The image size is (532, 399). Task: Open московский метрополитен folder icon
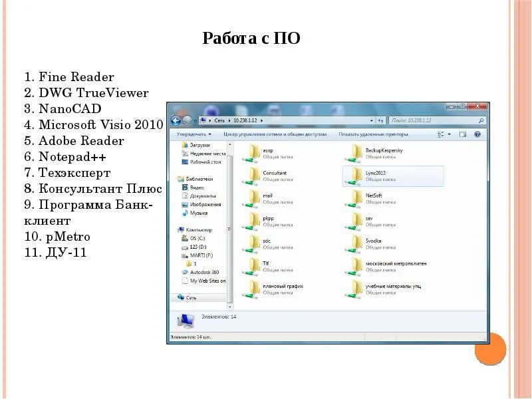coord(354,267)
